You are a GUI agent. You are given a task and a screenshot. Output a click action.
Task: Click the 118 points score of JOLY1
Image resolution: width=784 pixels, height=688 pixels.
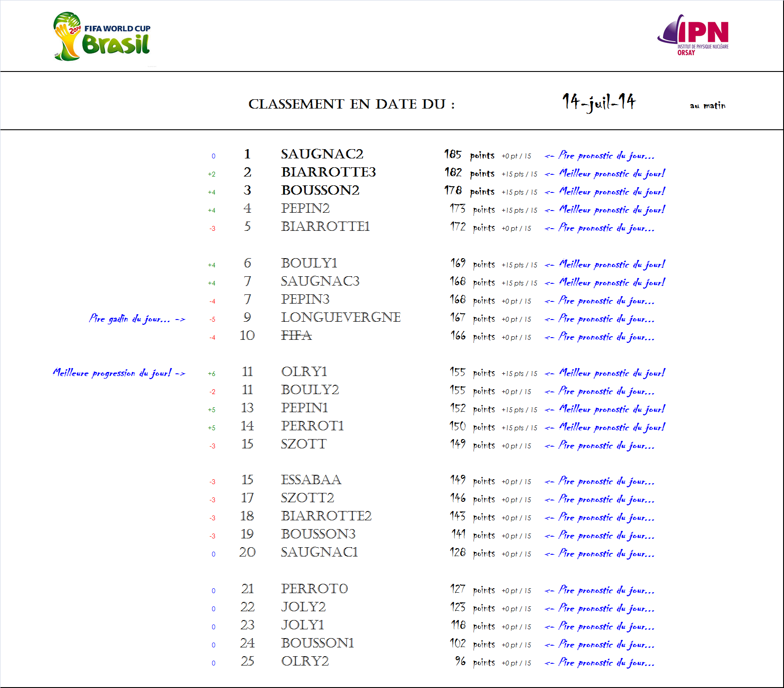click(x=473, y=626)
